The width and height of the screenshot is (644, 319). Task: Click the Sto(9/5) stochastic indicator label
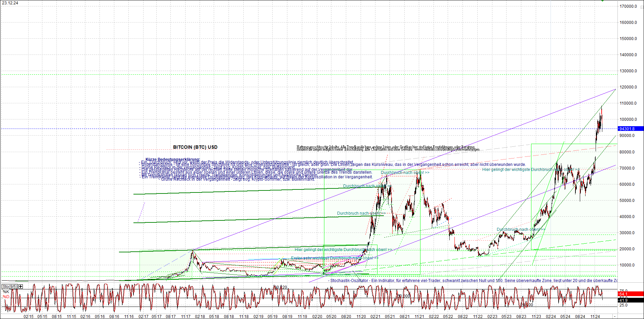[10, 286]
